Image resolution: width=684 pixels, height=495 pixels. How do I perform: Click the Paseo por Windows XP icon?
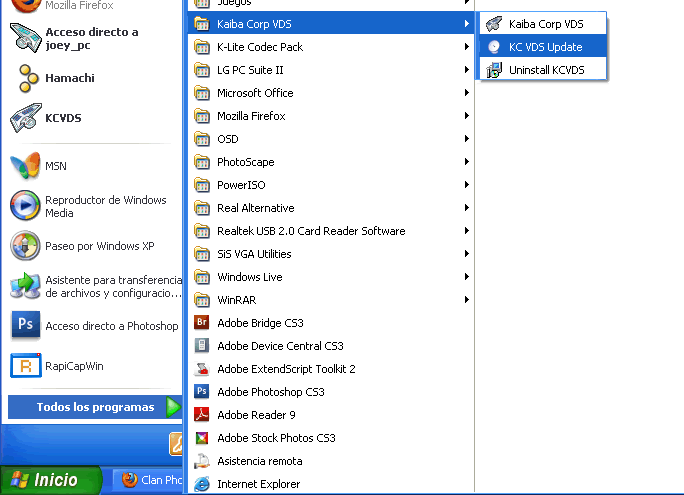[x=25, y=246]
